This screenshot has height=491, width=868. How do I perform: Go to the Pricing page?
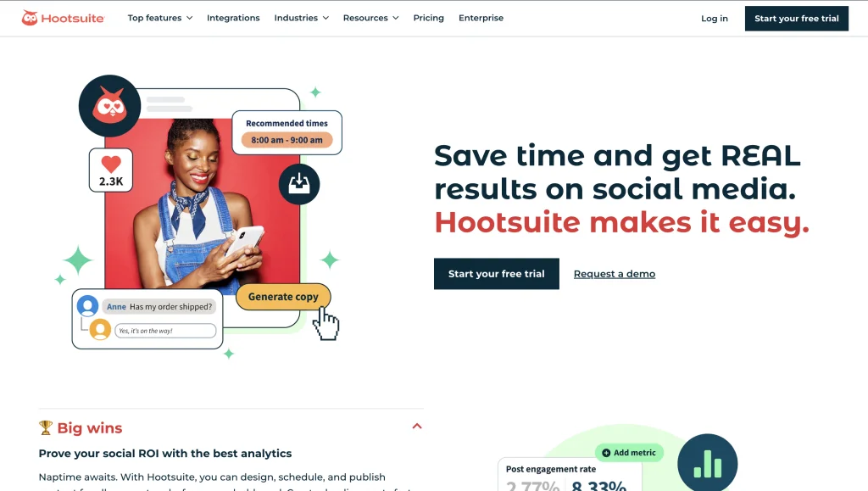coord(428,18)
